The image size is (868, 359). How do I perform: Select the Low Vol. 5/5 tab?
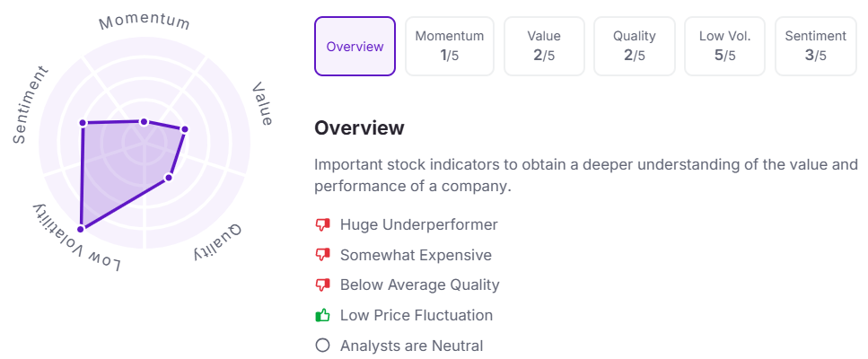724,47
